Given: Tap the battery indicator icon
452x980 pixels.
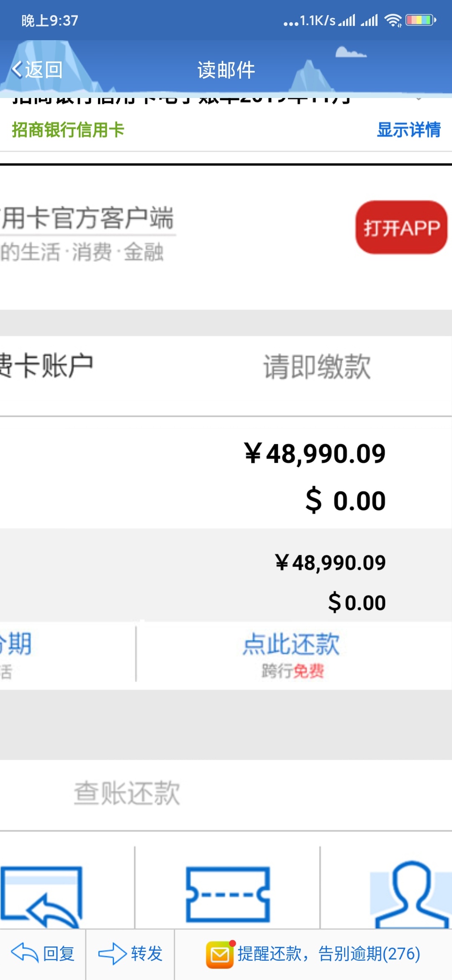Looking at the screenshot, I should [x=421, y=20].
